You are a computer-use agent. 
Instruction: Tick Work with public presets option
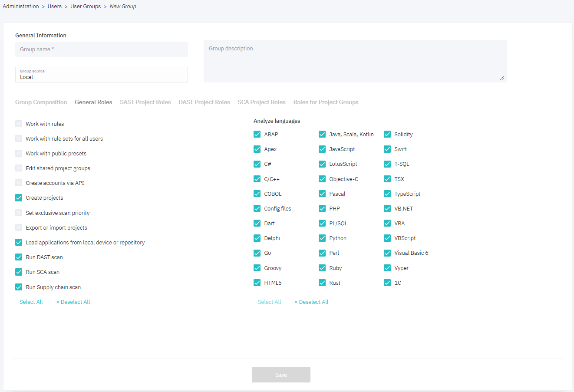(19, 153)
